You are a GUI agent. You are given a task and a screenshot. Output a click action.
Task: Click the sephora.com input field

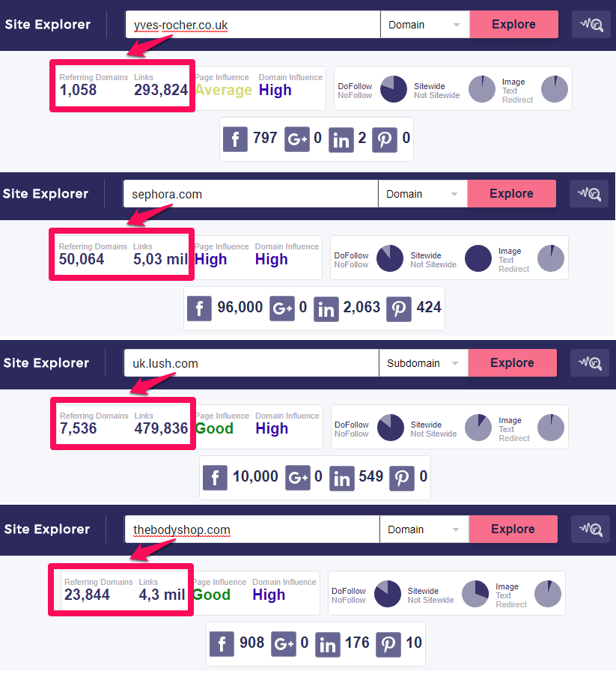[251, 194]
